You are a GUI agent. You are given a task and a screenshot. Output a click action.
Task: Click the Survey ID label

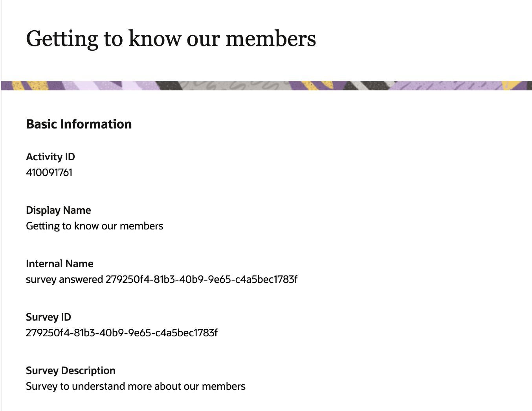[48, 317]
